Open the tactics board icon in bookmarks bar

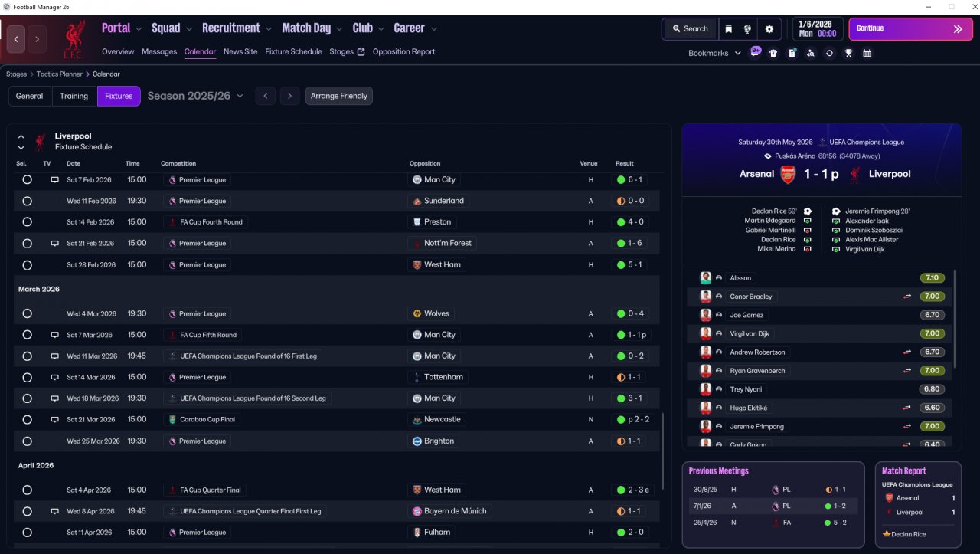coord(792,54)
